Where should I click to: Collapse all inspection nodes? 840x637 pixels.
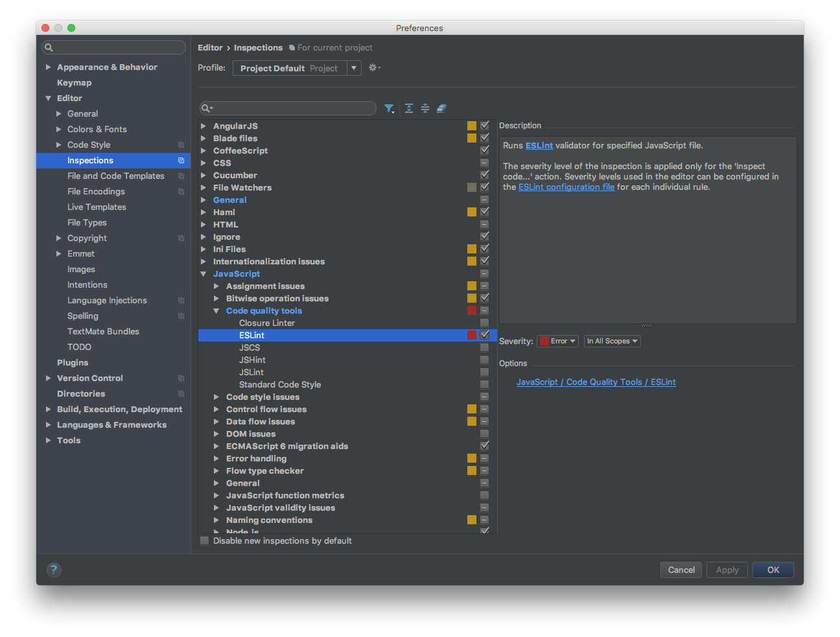tap(425, 108)
